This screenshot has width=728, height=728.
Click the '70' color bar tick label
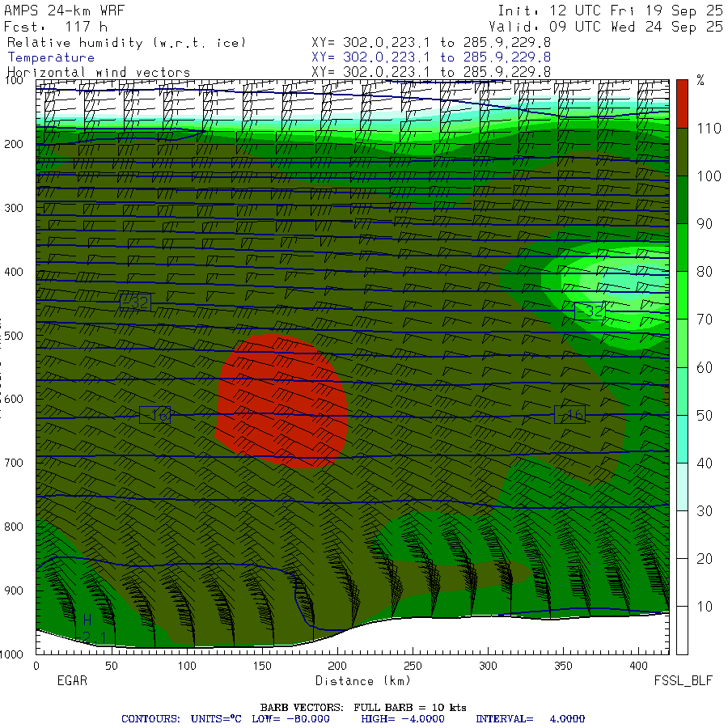(x=705, y=320)
